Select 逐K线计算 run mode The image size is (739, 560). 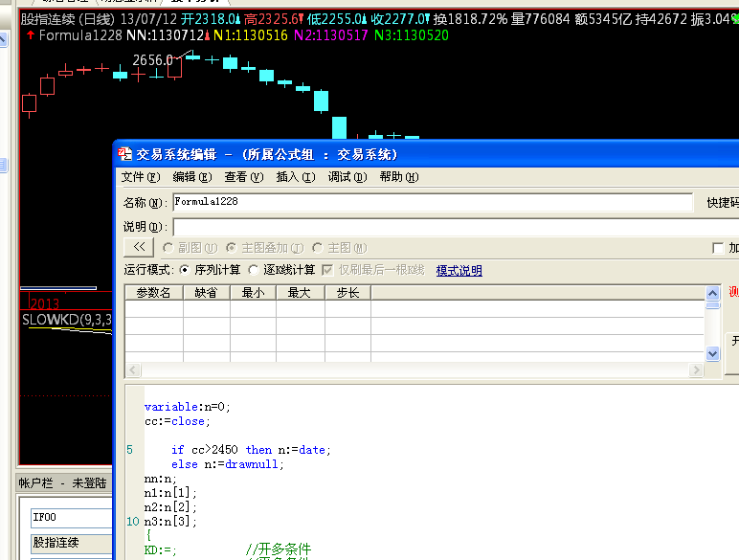pyautogui.click(x=254, y=270)
